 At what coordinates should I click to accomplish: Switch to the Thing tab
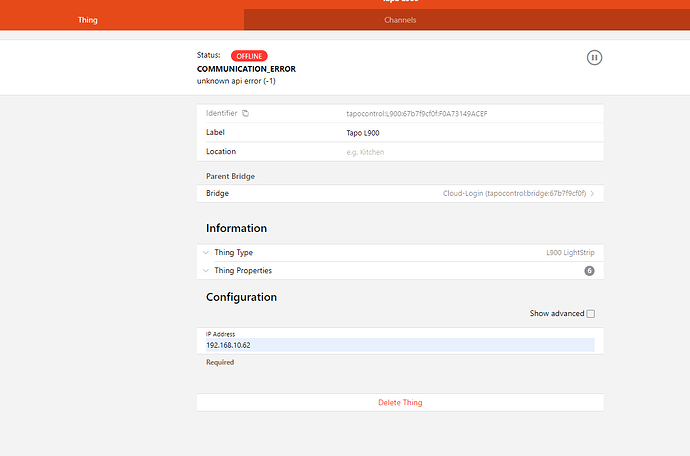click(122, 20)
